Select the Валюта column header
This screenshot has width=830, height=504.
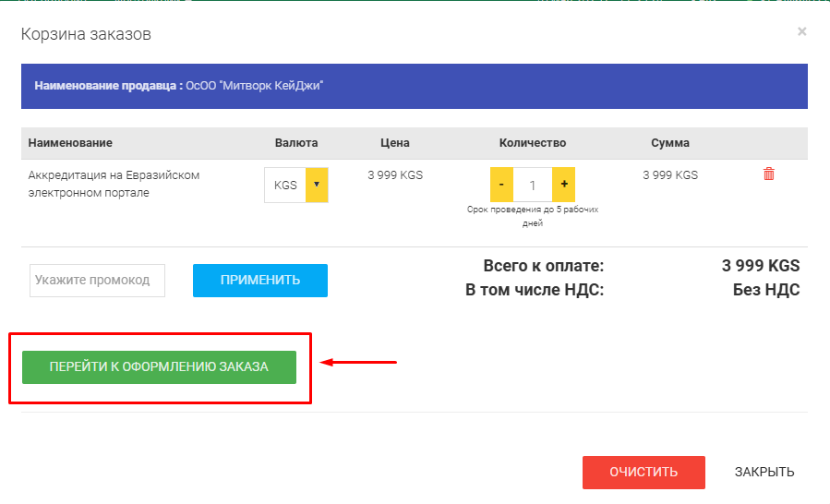click(x=296, y=143)
